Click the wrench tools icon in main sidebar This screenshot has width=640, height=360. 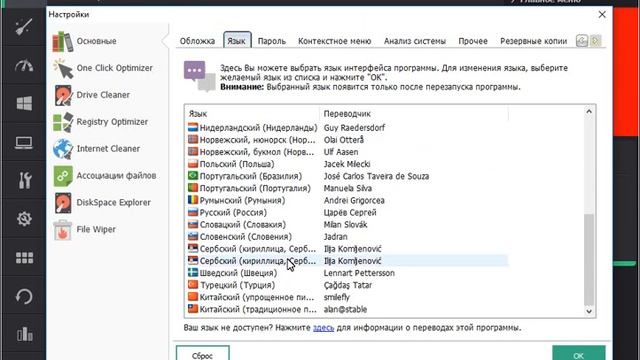point(24,180)
